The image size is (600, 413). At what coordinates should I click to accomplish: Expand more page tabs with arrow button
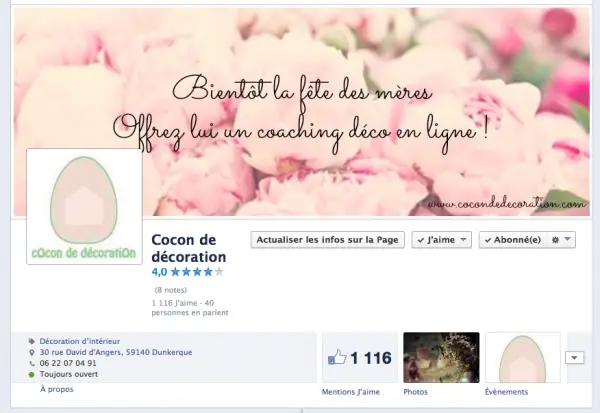(x=575, y=358)
